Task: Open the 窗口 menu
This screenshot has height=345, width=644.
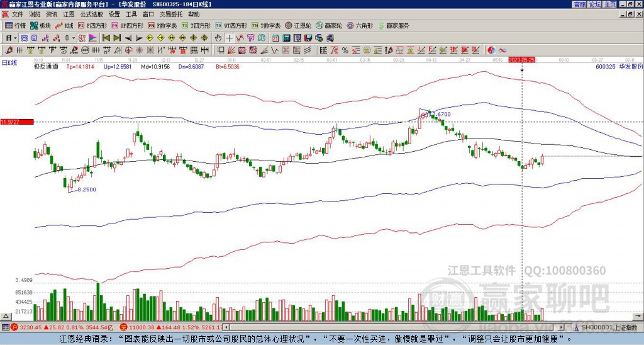Action: pyautogui.click(x=148, y=14)
